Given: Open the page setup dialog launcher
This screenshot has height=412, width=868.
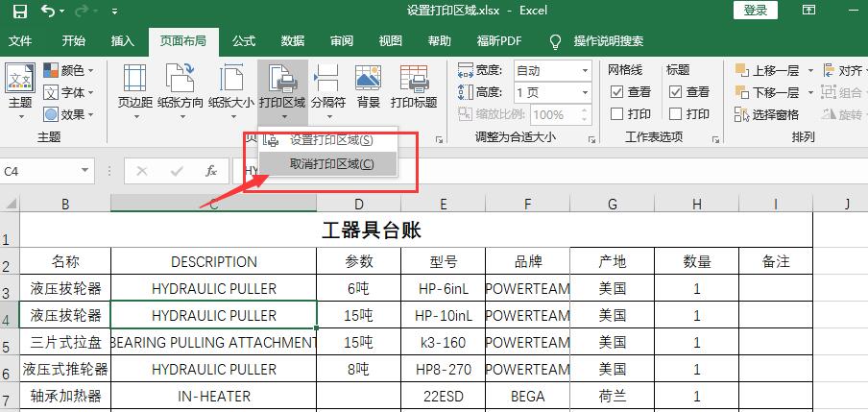Looking at the screenshot, I should [x=439, y=139].
